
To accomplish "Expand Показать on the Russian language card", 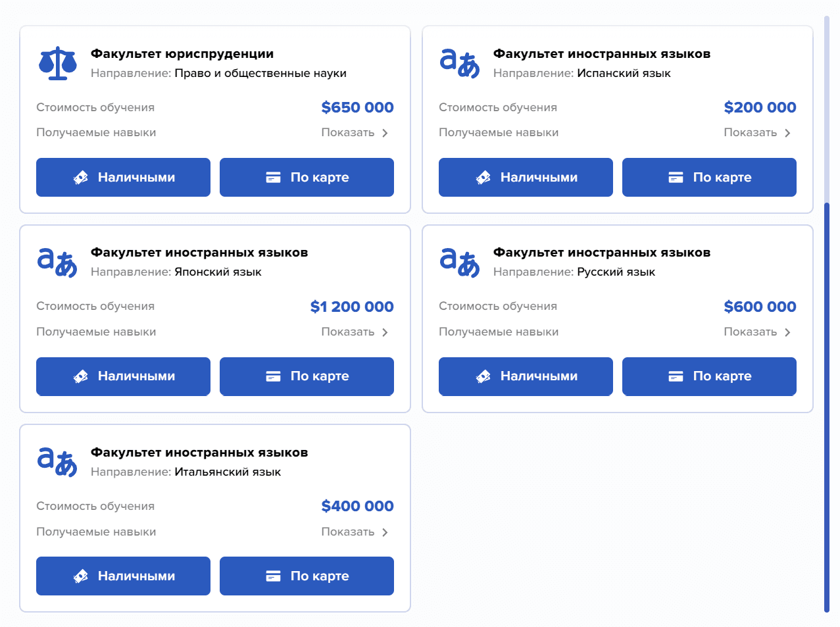I will click(x=758, y=332).
